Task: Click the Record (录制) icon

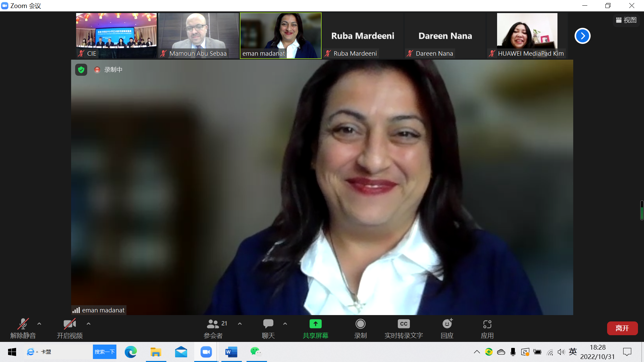Action: coord(360,324)
